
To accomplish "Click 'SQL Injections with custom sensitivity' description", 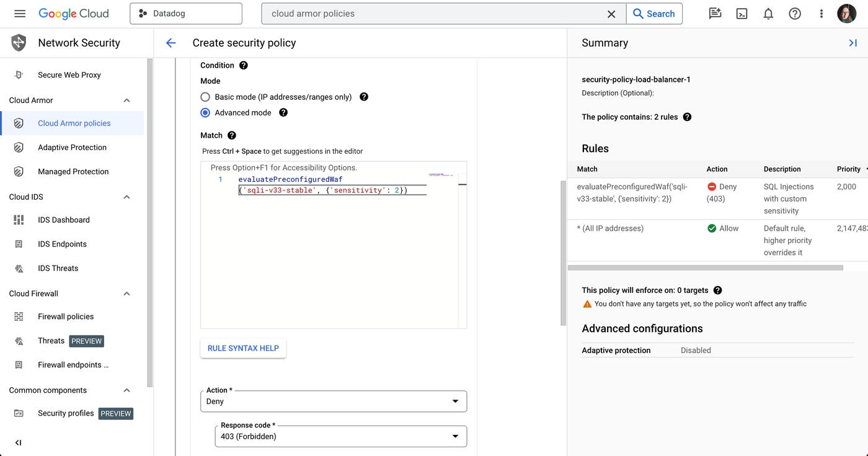I will pyautogui.click(x=789, y=199).
